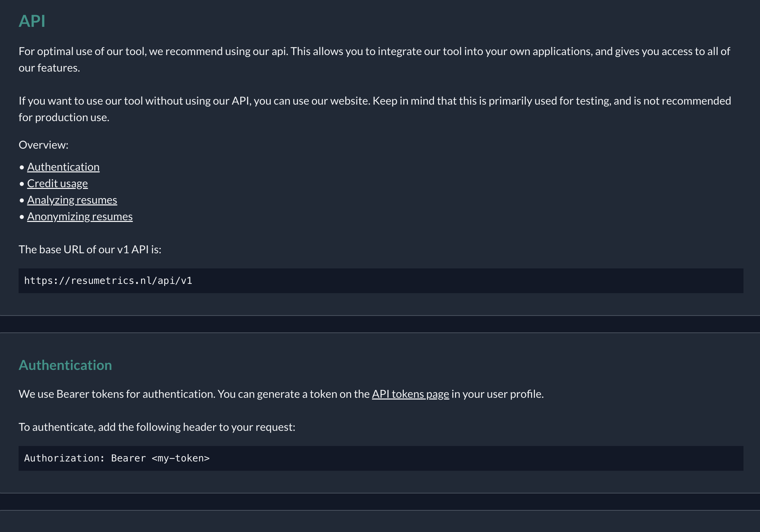The image size is (760, 532).
Task: Open the API tokens page link
Action: pyautogui.click(x=410, y=394)
